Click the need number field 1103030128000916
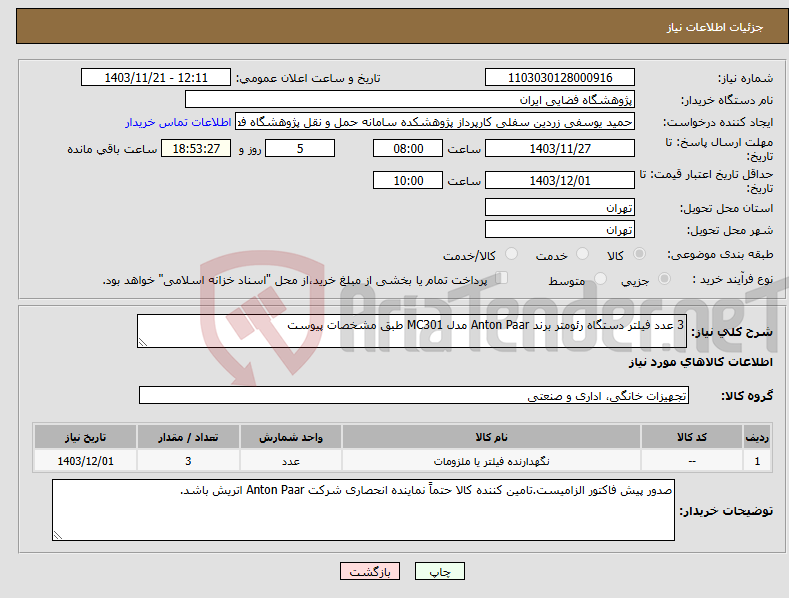This screenshot has height=598, width=789. 560,78
